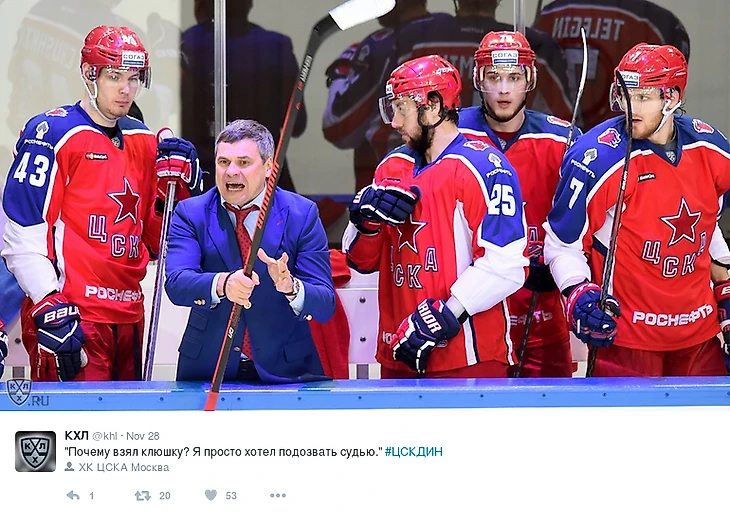Open the three-dot more options menu
730x521 pixels.
pos(278,495)
